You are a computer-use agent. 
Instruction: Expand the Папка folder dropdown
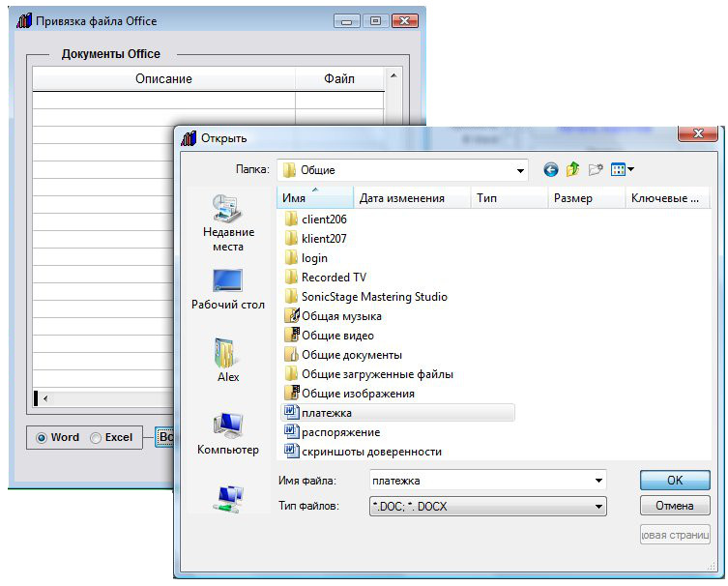point(520,170)
